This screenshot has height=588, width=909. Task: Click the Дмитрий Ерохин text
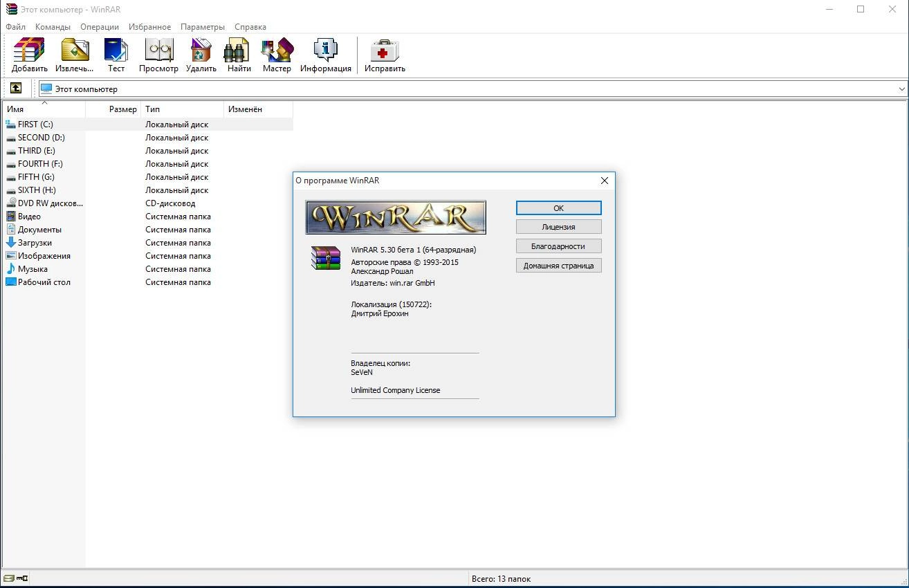click(x=380, y=313)
